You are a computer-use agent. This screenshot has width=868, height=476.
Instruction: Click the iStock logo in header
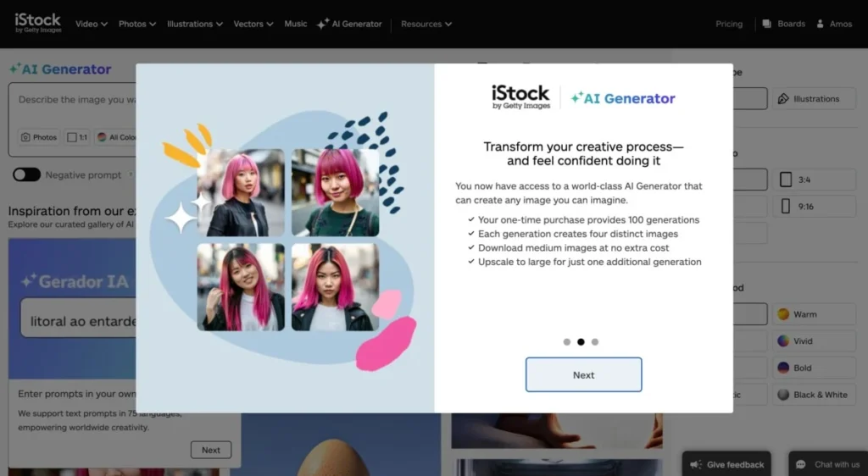point(37,23)
